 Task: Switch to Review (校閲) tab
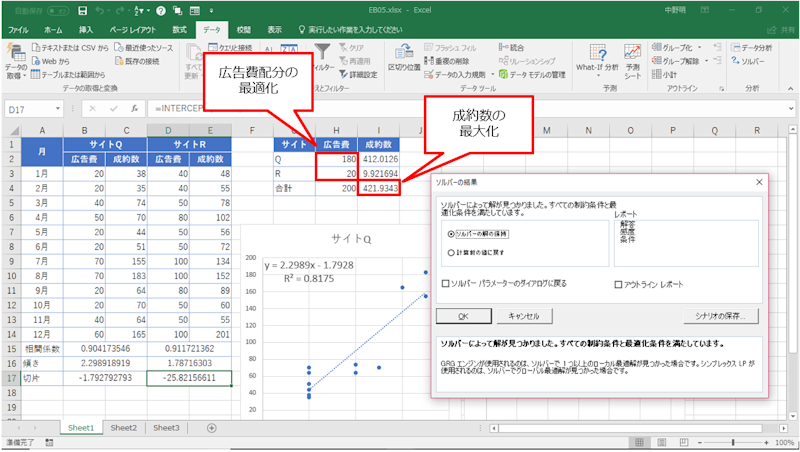pyautogui.click(x=243, y=30)
